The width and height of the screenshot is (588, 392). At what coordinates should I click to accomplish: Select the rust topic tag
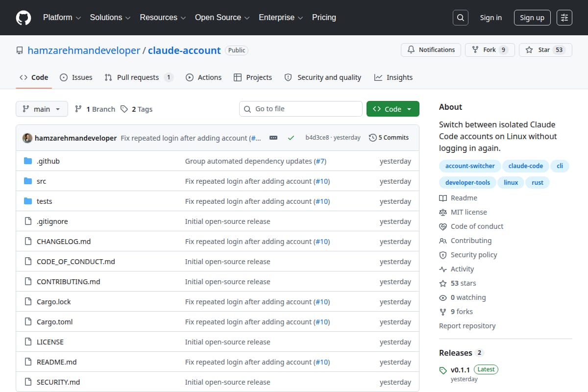(538, 183)
